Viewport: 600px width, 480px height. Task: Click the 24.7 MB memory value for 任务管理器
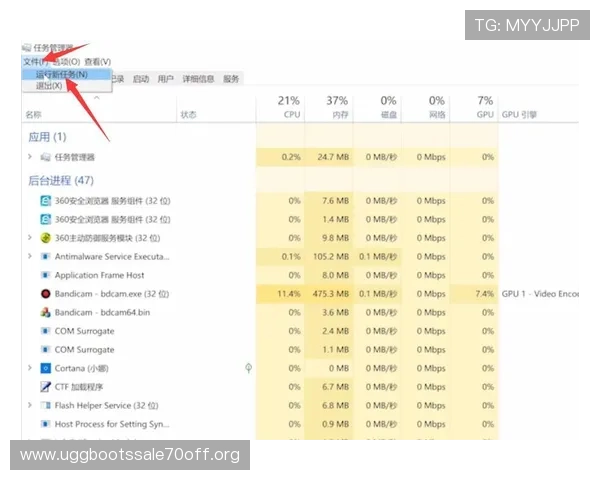coord(333,157)
